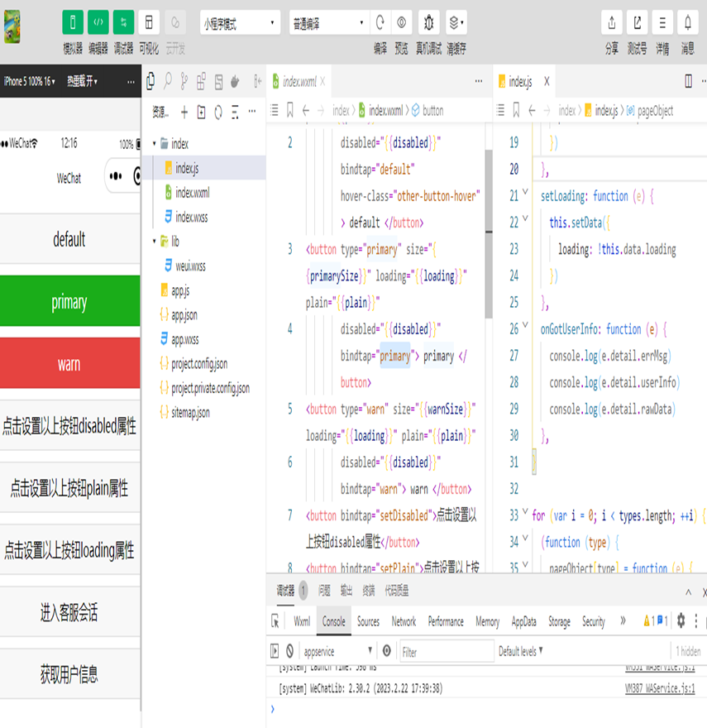
Task: Refresh the file explorer tree
Action: click(218, 112)
